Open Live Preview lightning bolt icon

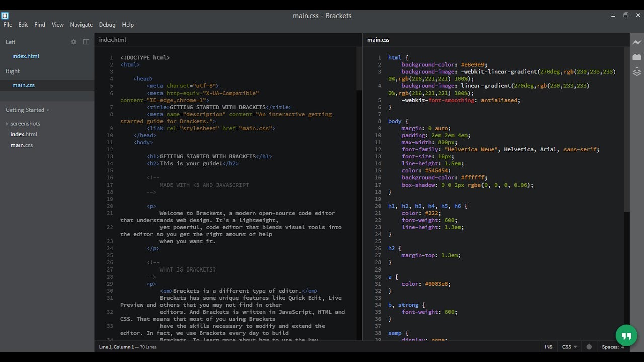click(637, 42)
